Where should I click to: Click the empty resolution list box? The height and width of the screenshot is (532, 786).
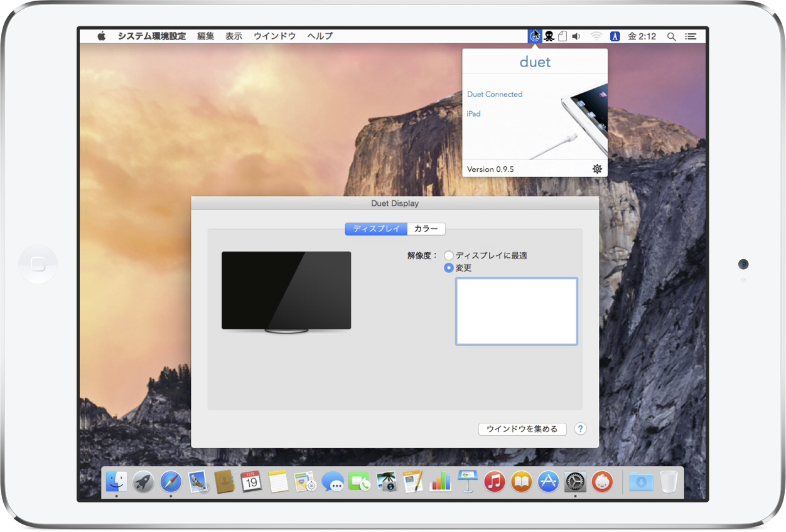[x=517, y=312]
